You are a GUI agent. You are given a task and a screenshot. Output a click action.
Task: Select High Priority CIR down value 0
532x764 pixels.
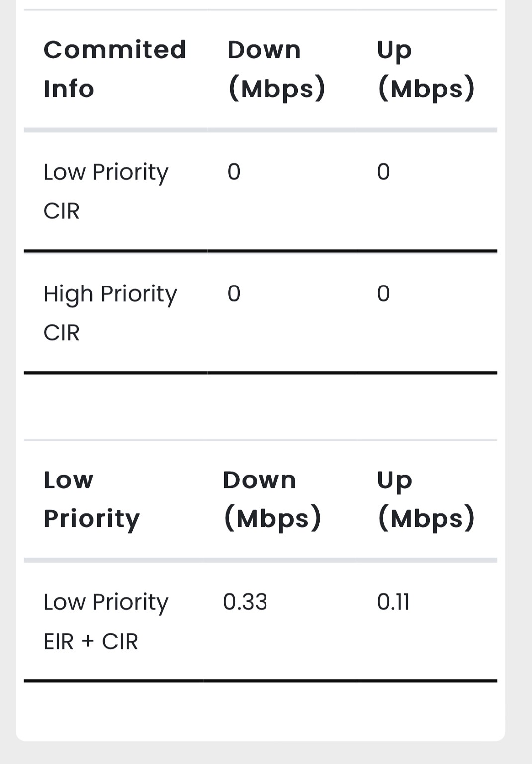point(234,293)
